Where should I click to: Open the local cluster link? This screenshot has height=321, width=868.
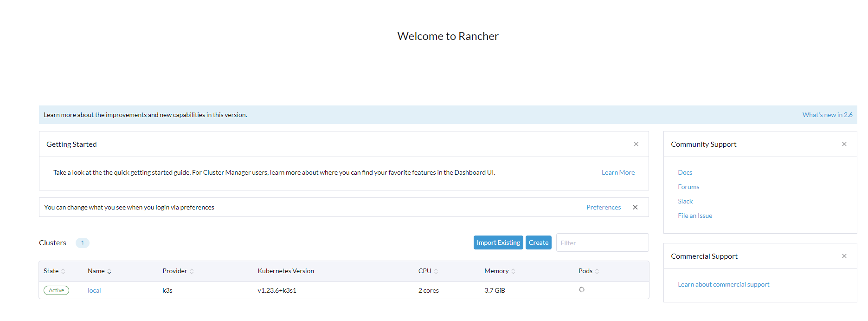(94, 290)
